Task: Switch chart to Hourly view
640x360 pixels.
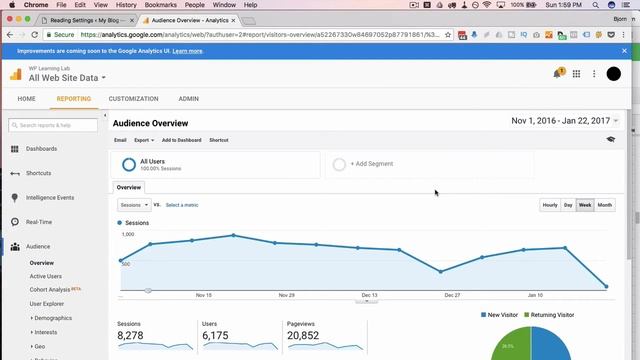Action: pyautogui.click(x=550, y=205)
